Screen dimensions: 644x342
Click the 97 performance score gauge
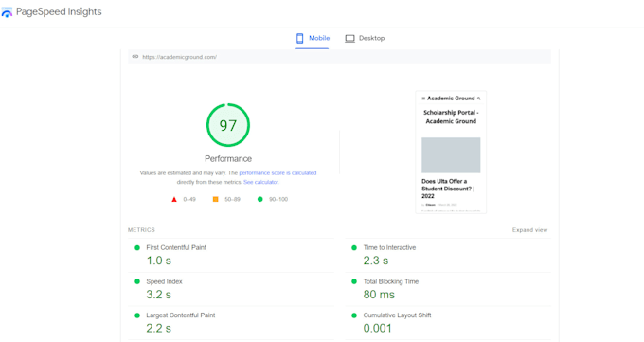(228, 125)
